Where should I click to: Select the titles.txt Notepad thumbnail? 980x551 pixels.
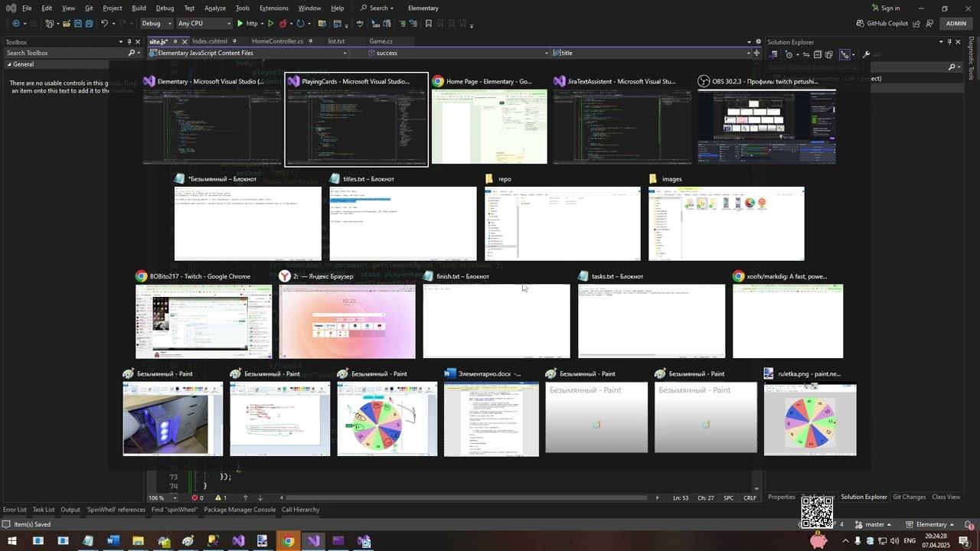[403, 217]
